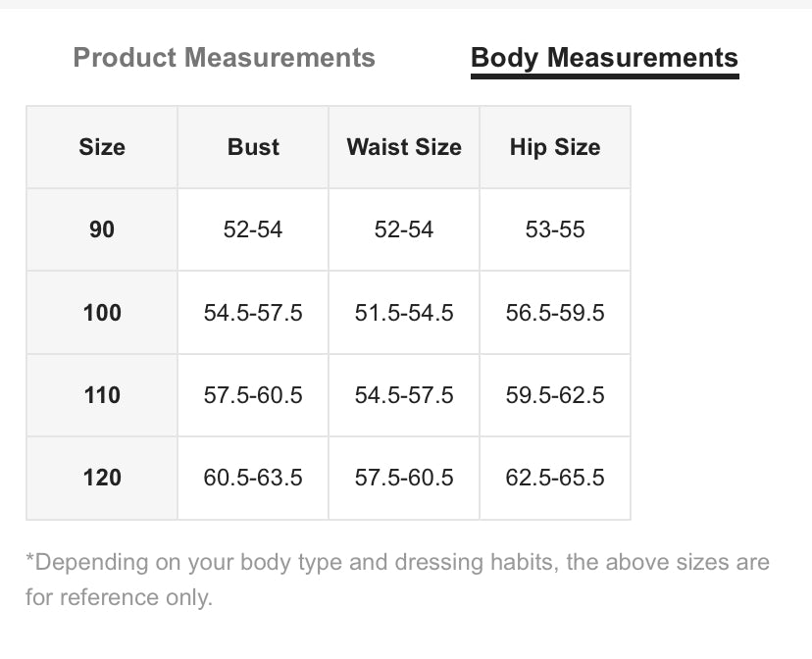Click the reference-only disclaimer text

(x=397, y=580)
